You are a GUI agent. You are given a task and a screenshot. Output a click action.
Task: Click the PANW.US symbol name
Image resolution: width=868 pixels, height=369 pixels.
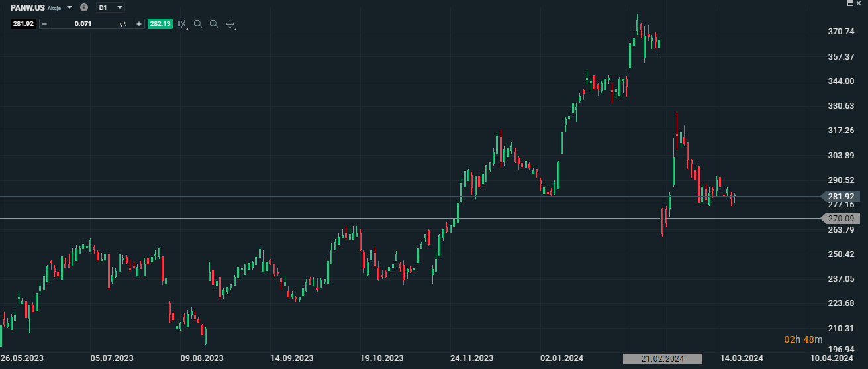[x=28, y=7]
